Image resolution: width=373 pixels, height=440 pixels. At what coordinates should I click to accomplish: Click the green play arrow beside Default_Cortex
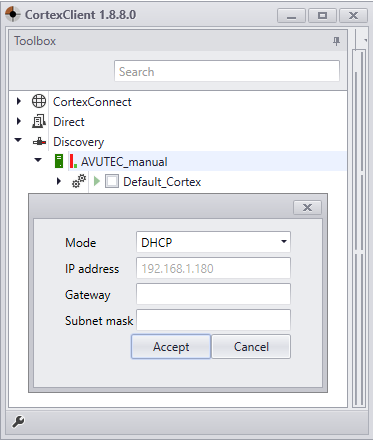(x=97, y=181)
